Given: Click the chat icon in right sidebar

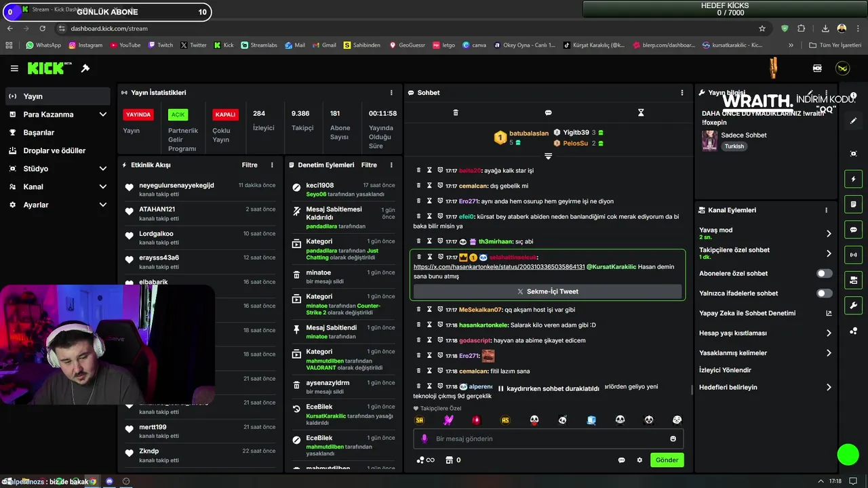Looking at the screenshot, I should point(853,229).
